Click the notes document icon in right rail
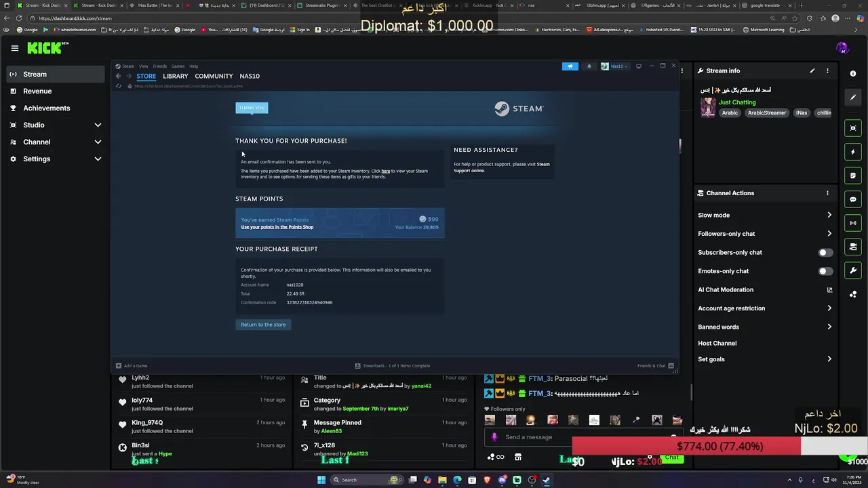Image resolution: width=868 pixels, height=488 pixels. (853, 176)
